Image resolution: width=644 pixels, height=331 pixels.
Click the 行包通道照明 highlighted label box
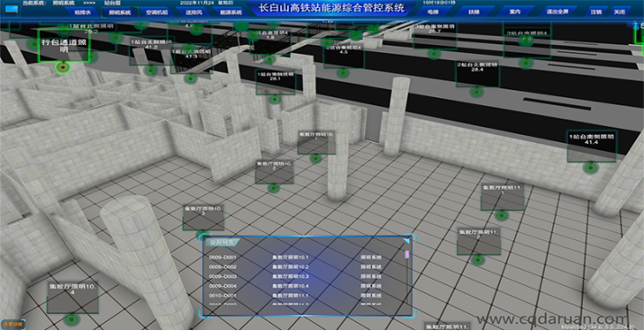(63, 46)
